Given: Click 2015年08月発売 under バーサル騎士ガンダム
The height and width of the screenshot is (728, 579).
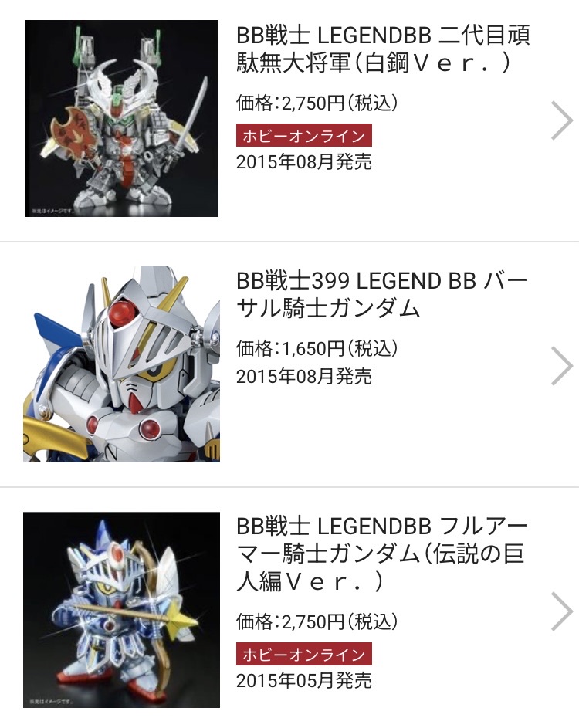Looking at the screenshot, I should coord(304,376).
